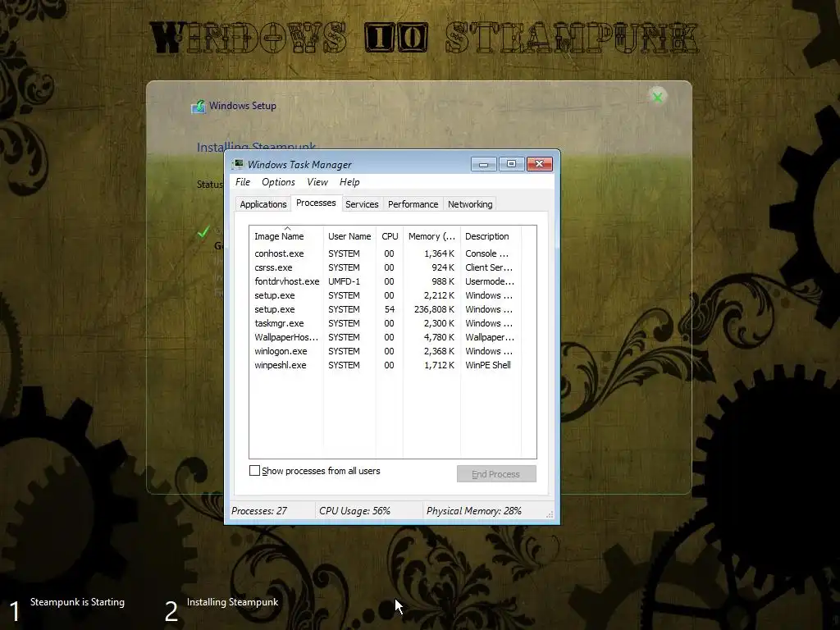Open the Performance tab
Image resolution: width=840 pixels, height=630 pixels.
[x=413, y=204]
